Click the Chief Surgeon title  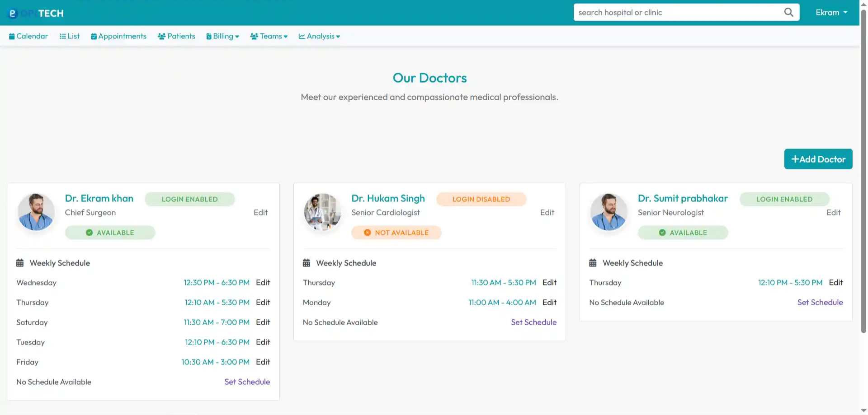coord(90,212)
